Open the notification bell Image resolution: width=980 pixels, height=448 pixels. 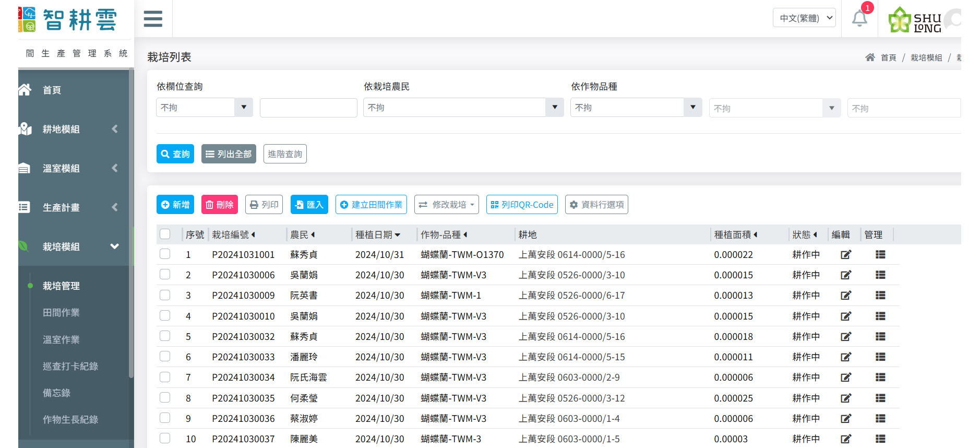859,19
